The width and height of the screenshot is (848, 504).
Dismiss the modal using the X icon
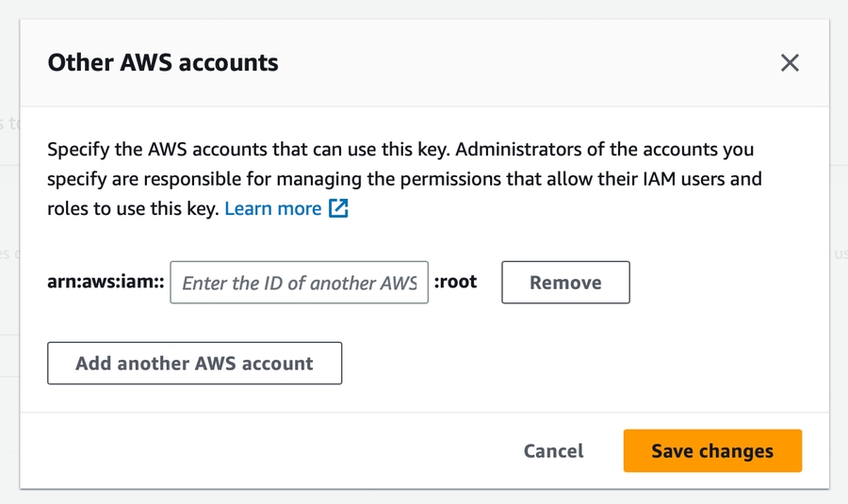pos(790,63)
